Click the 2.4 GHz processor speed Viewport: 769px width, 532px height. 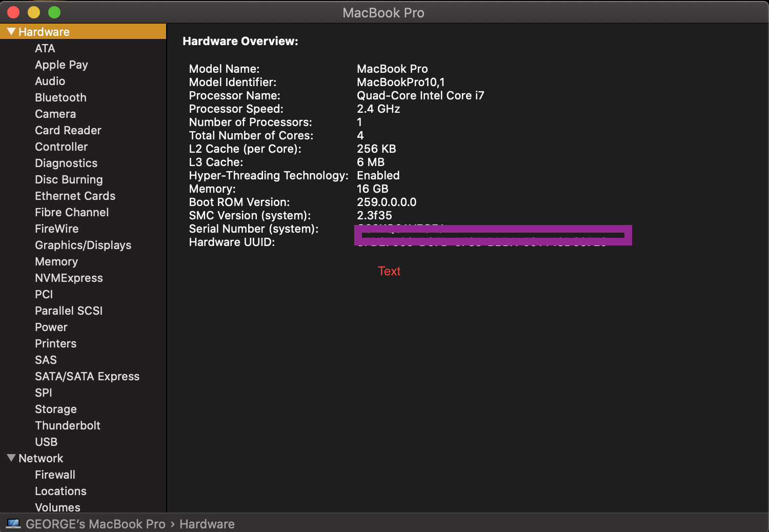(x=378, y=109)
